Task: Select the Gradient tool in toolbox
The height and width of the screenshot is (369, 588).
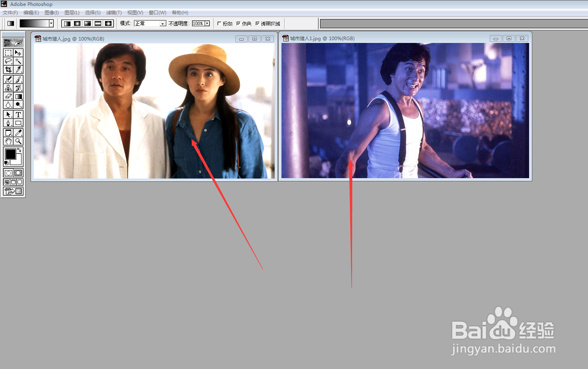Action: [18, 96]
